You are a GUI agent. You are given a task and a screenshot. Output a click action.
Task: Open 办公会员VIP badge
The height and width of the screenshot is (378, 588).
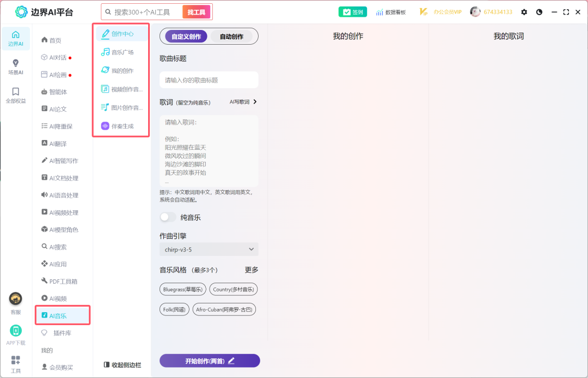[x=440, y=12]
